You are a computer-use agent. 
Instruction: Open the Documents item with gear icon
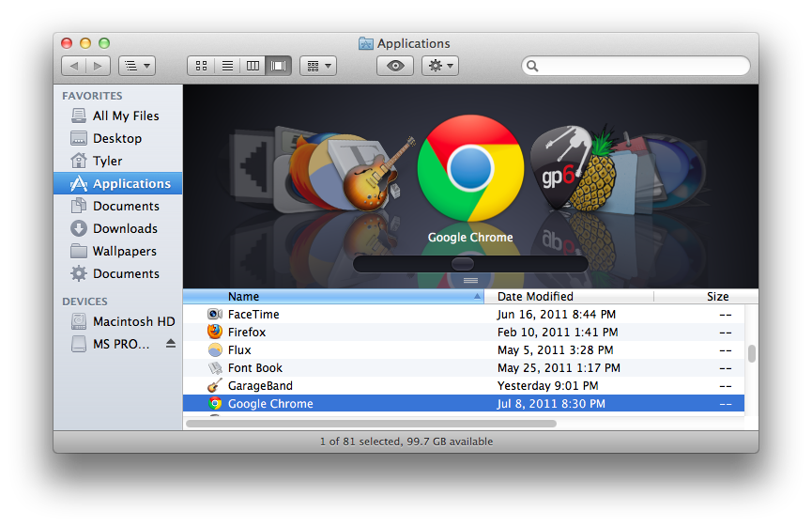click(118, 273)
